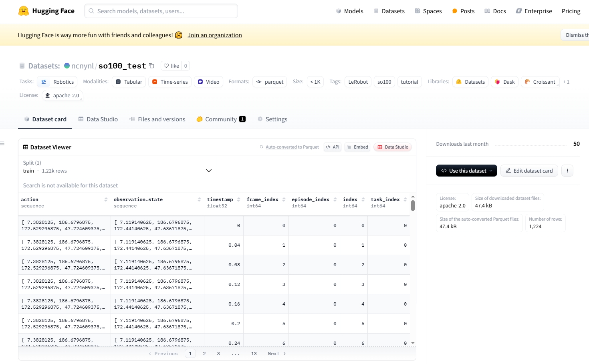Image resolution: width=589 pixels, height=364 pixels.
Task: Sort by the timestamp column
Action: tap(238, 199)
